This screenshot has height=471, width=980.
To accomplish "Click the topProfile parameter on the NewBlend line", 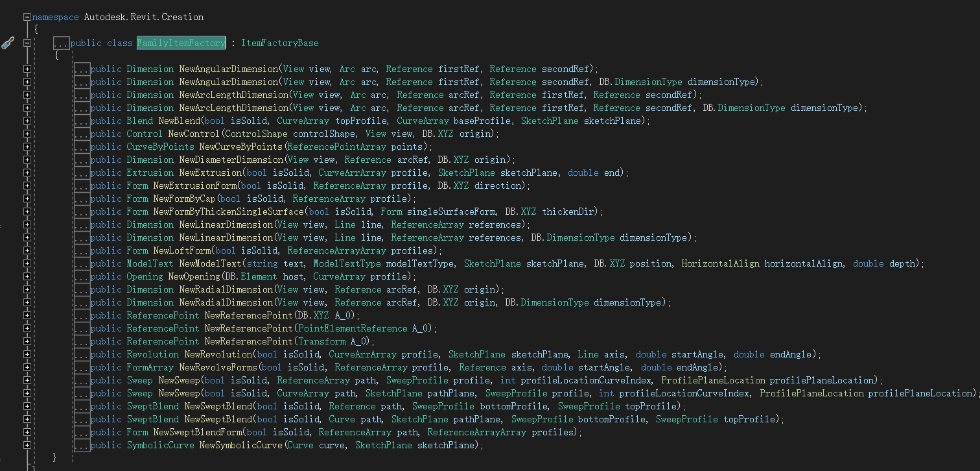I will [x=360, y=121].
